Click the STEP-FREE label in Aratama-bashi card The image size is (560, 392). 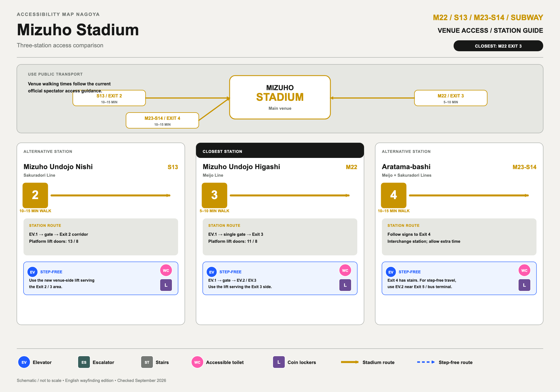[410, 272]
